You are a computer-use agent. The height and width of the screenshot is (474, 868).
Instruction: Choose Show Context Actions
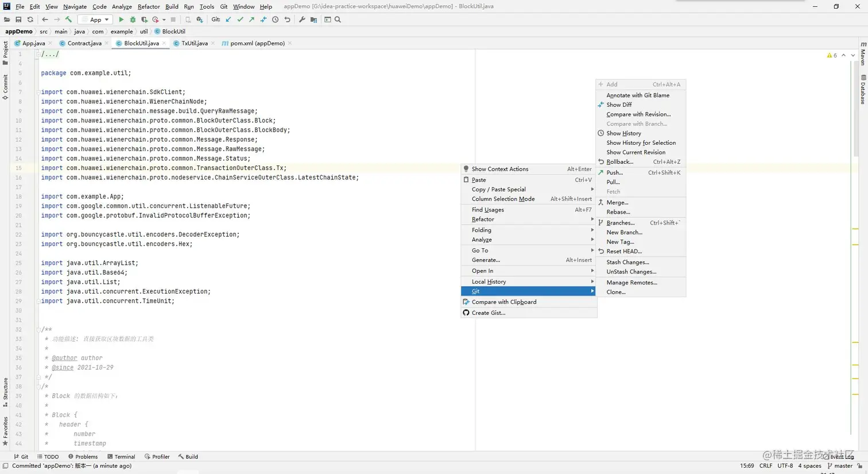point(528,169)
